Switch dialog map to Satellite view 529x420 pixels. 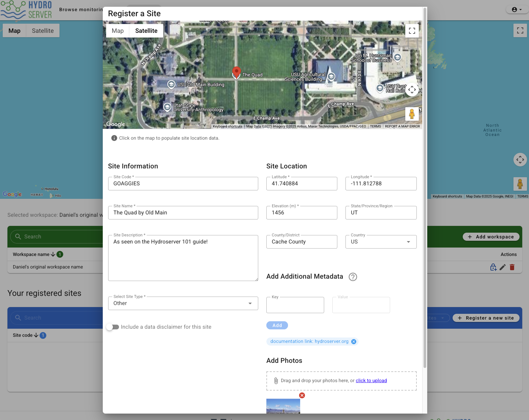pos(146,31)
